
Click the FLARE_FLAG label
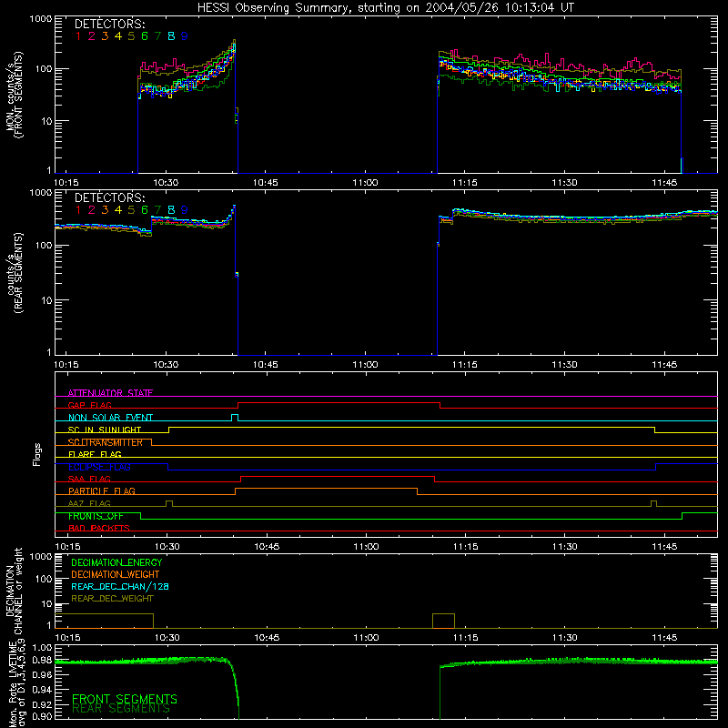pyautogui.click(x=95, y=454)
